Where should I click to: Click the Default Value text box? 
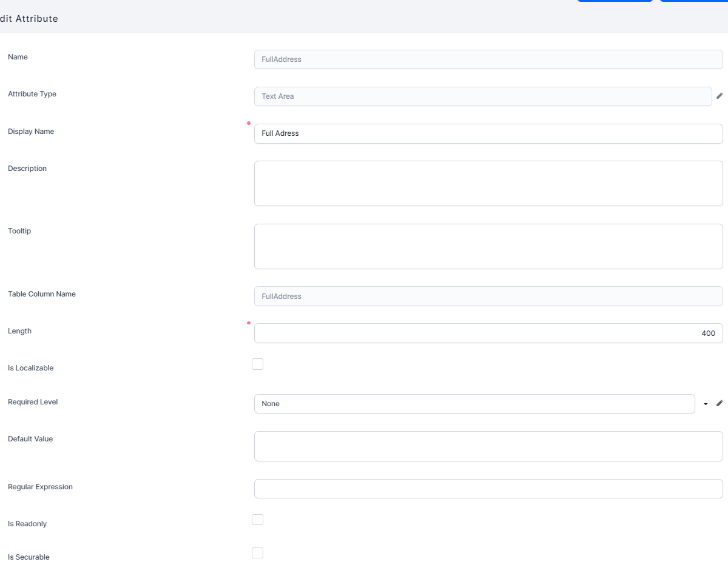point(488,446)
